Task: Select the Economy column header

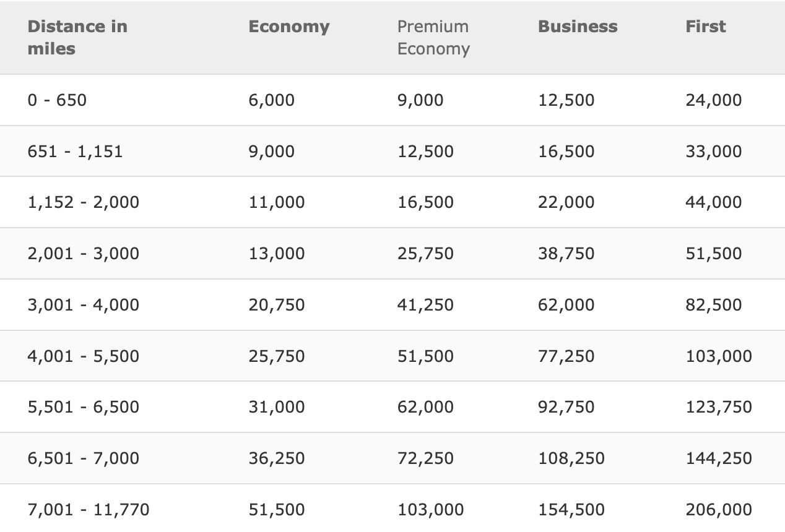Action: click(289, 27)
